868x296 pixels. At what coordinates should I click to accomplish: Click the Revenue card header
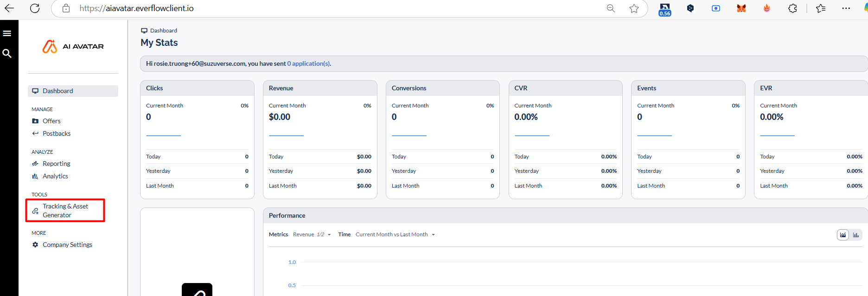pyautogui.click(x=320, y=88)
